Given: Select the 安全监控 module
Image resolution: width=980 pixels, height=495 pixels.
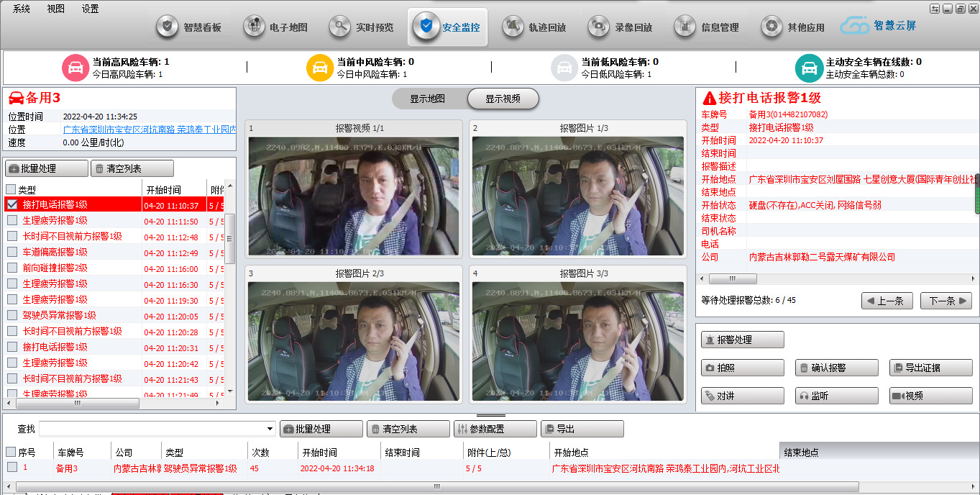Looking at the screenshot, I should 447,27.
